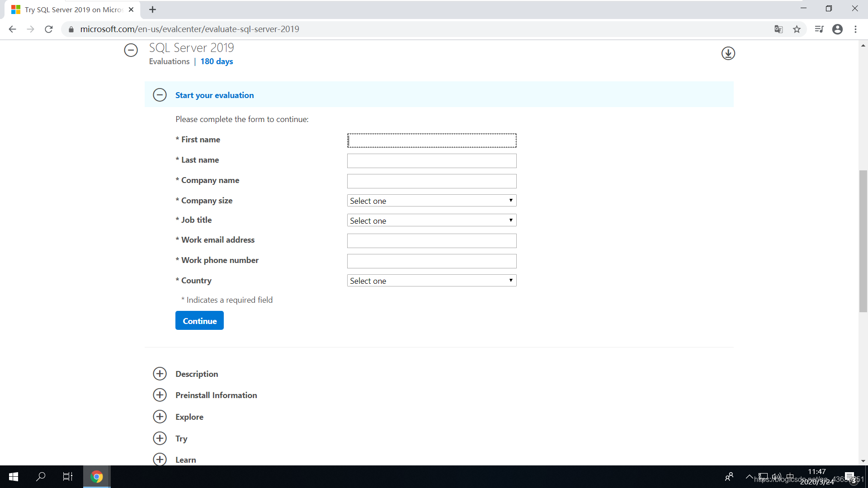Open the Country dropdown
This screenshot has width=868, height=488.
pyautogui.click(x=432, y=281)
